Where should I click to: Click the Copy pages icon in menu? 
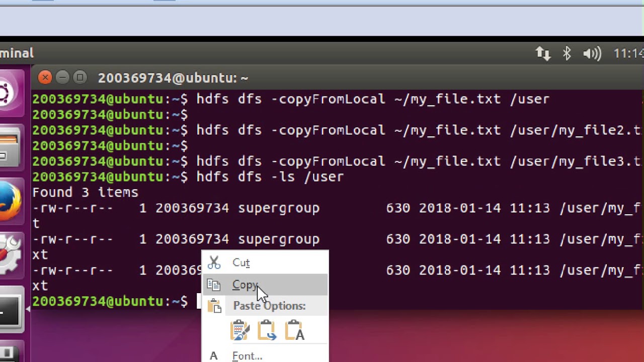(x=214, y=285)
